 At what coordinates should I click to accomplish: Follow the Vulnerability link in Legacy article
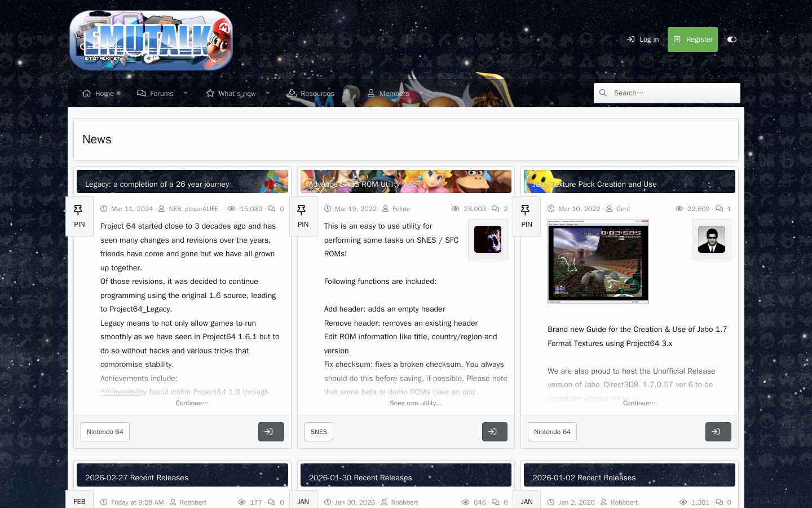pos(123,392)
